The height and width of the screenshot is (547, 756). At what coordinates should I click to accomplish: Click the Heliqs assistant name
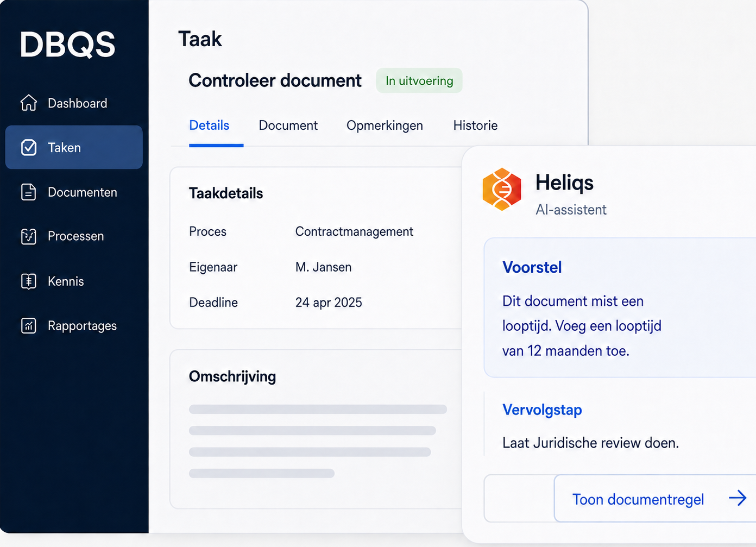point(564,183)
